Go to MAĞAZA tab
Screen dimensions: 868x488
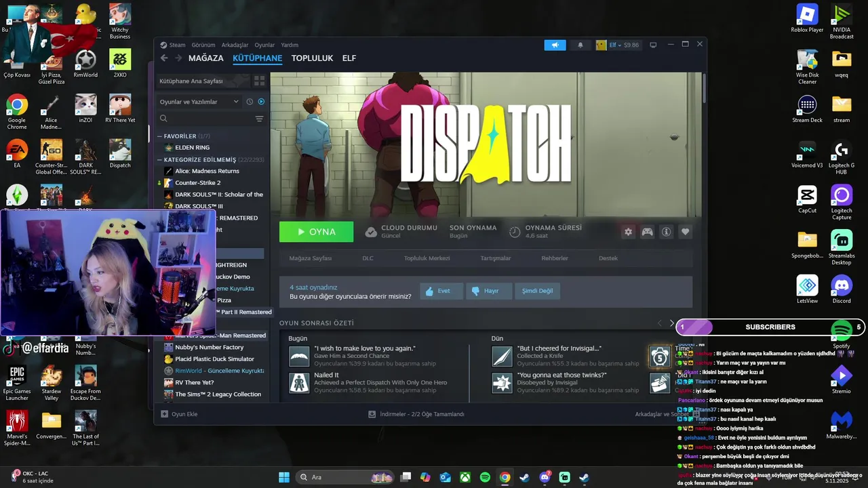(205, 58)
